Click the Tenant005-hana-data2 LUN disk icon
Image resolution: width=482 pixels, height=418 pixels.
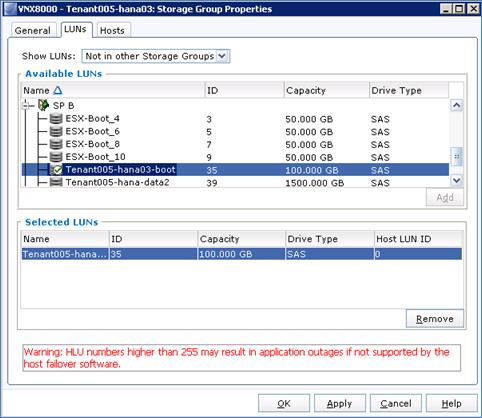[56, 182]
